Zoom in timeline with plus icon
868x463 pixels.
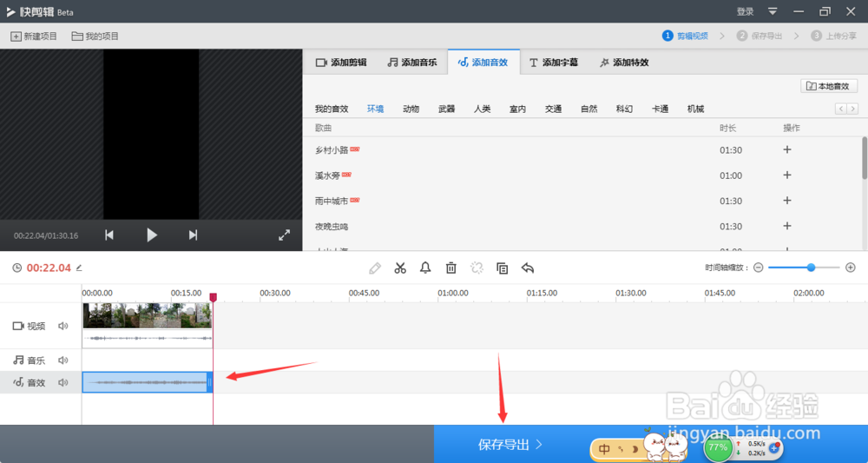pos(851,268)
